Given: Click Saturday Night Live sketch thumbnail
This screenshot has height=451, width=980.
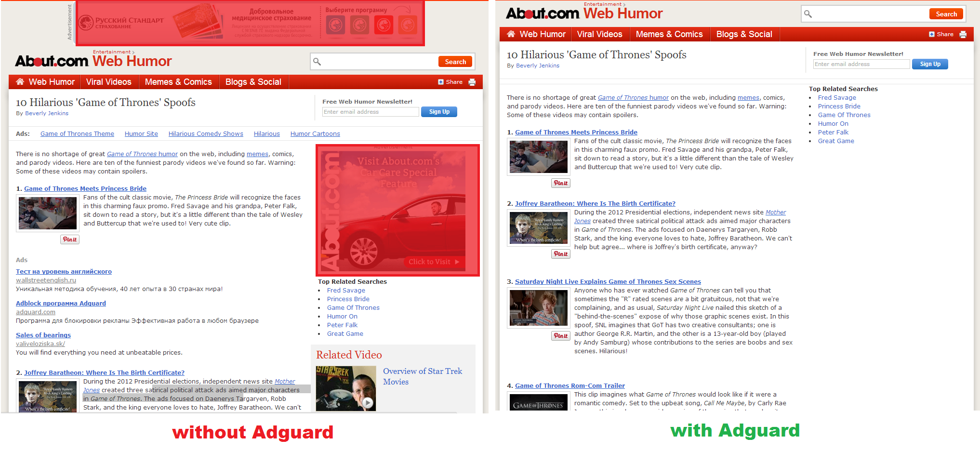Looking at the screenshot, I should point(538,308).
